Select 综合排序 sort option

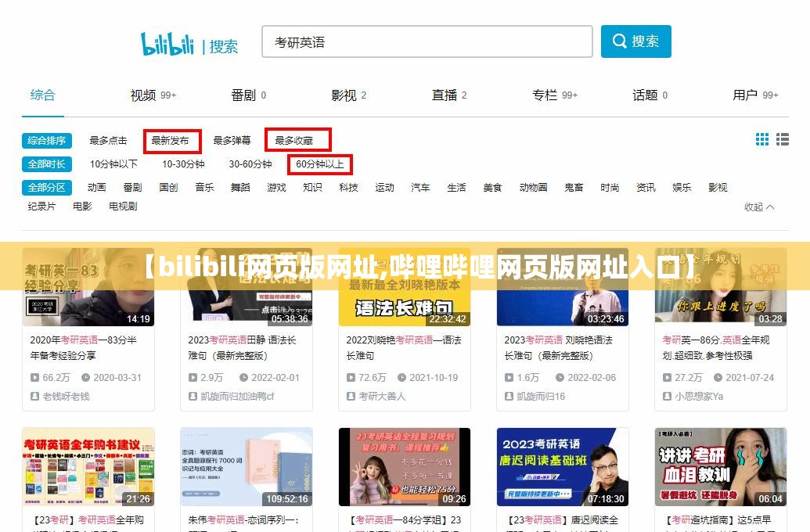tap(46, 141)
